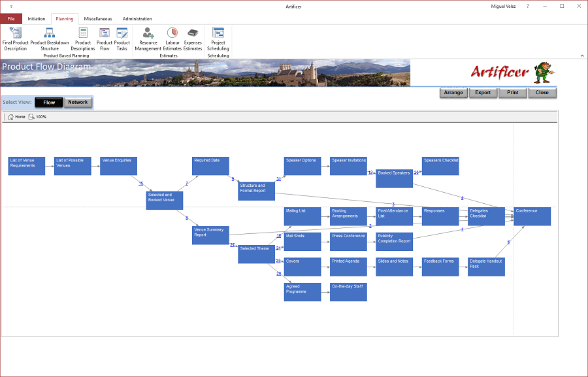Select Venue Summary Report node

point(210,235)
